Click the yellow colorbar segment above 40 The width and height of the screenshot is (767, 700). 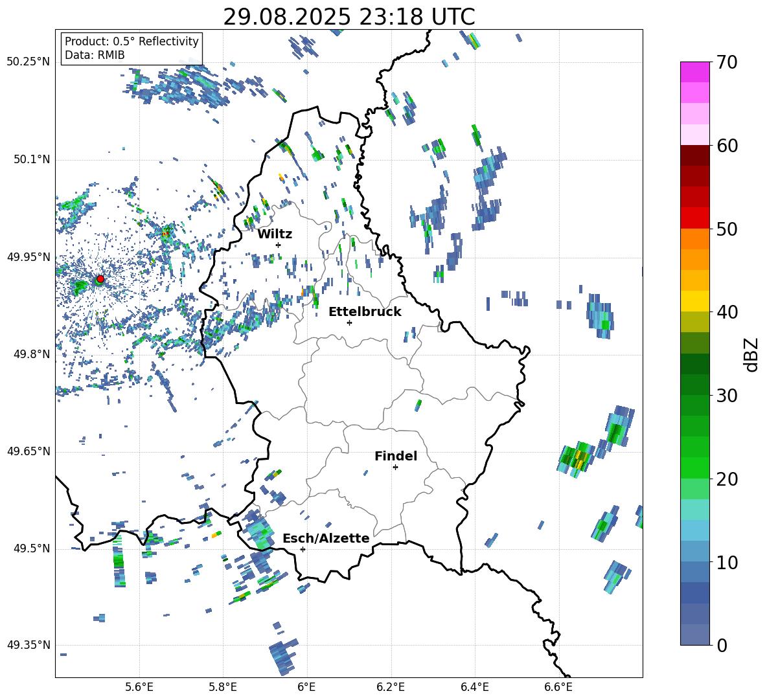(x=694, y=301)
